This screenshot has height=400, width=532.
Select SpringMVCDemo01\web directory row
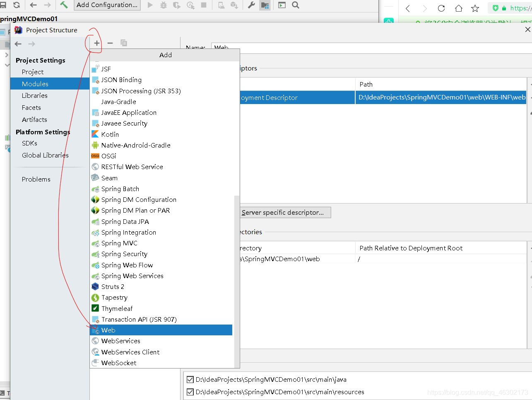(x=383, y=259)
